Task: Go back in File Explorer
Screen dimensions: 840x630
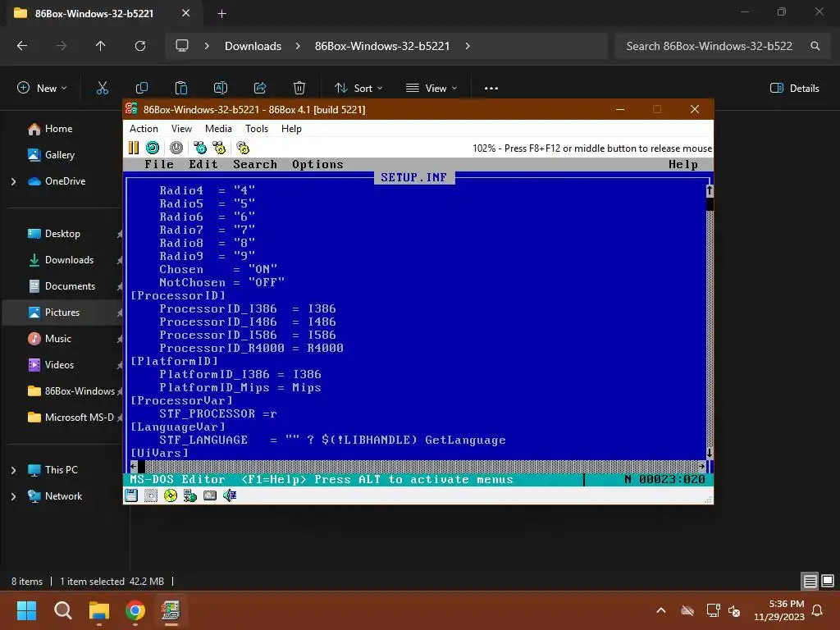Action: pos(22,46)
